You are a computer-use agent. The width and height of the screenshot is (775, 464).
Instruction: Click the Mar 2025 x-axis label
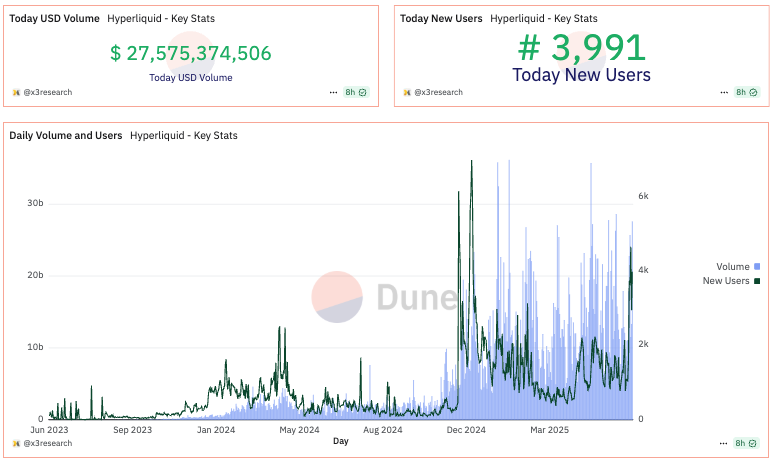click(550, 430)
